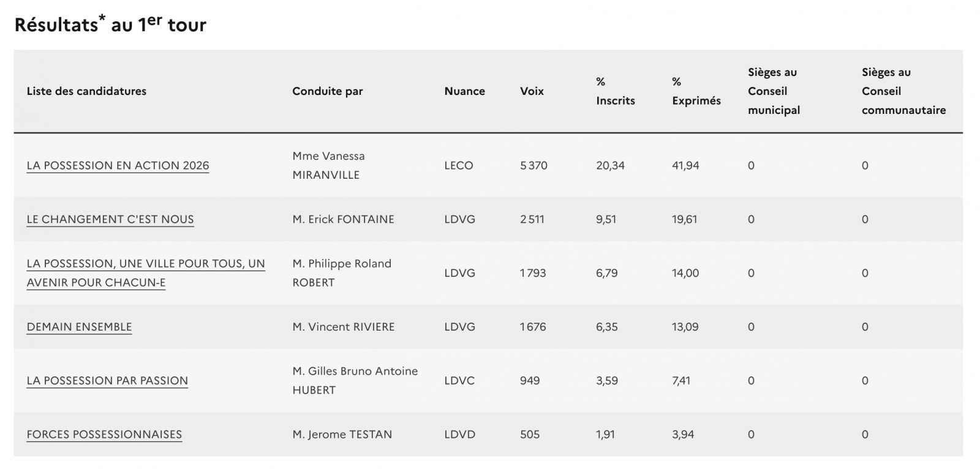Click the % Inscrits column header
The image size is (980, 469).
pyautogui.click(x=615, y=91)
